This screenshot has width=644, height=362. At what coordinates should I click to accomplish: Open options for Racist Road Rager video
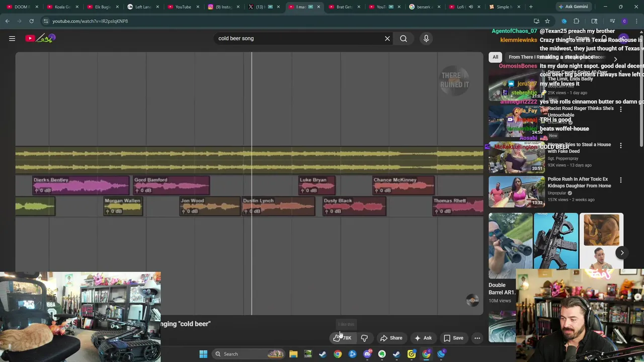[x=621, y=109]
